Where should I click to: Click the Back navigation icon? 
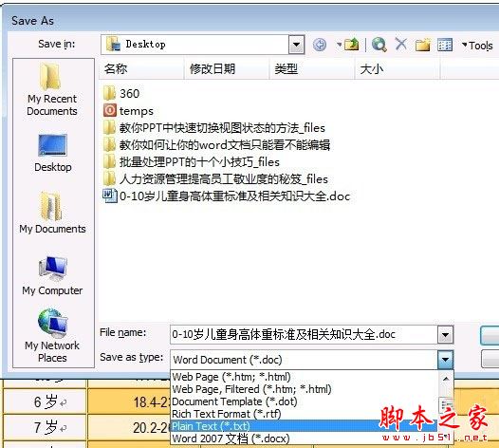coord(320,45)
